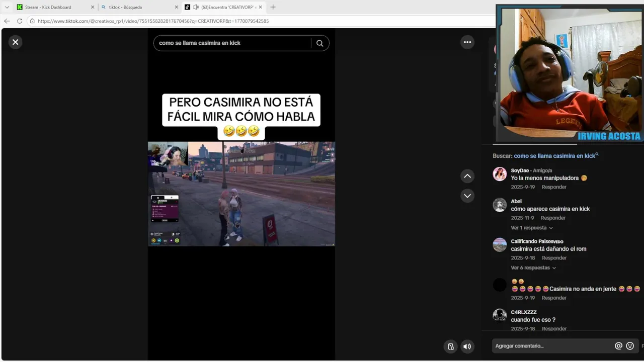The image size is (644, 362).
Task: Close the TikTok video viewer with X
Action: pyautogui.click(x=15, y=42)
